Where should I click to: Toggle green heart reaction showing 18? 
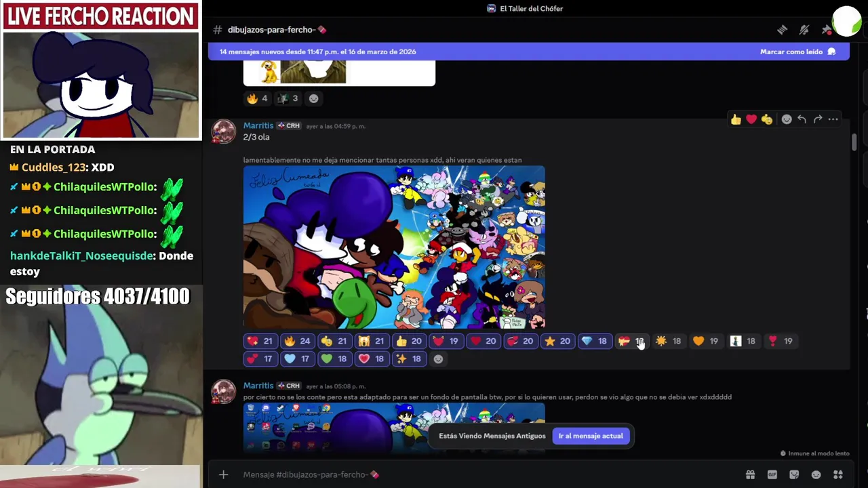click(x=334, y=359)
